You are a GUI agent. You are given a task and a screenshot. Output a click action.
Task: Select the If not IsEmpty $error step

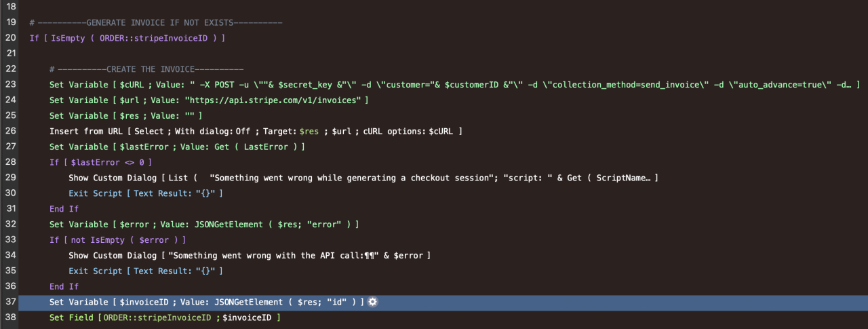[117, 240]
